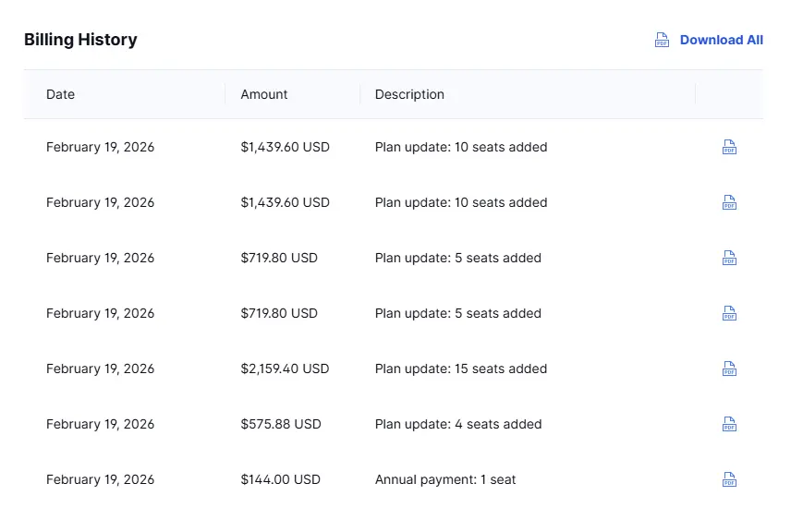The width and height of the screenshot is (803, 532).
Task: Download PDF for the first $719.80 invoice
Action: tap(729, 258)
